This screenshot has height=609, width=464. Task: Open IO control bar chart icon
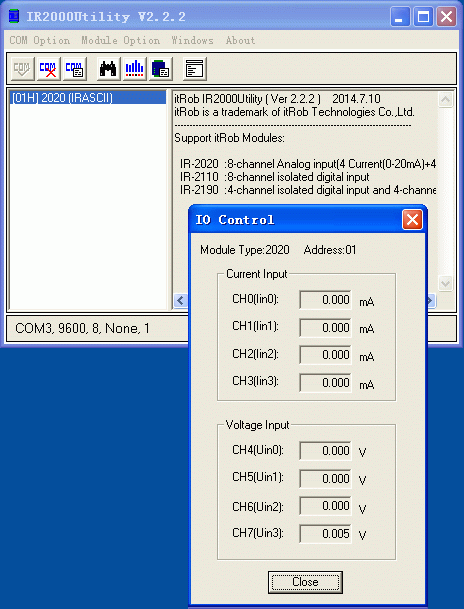[134, 69]
